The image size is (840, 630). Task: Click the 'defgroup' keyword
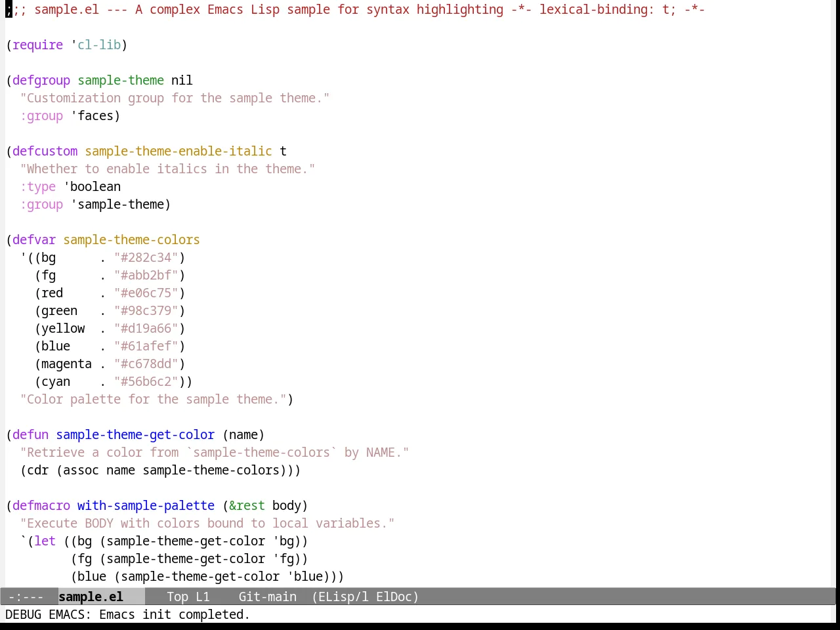pos(41,80)
